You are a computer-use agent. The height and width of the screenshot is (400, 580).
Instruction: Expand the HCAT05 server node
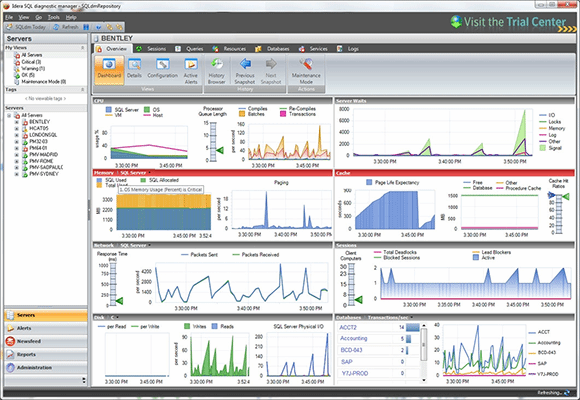point(16,128)
